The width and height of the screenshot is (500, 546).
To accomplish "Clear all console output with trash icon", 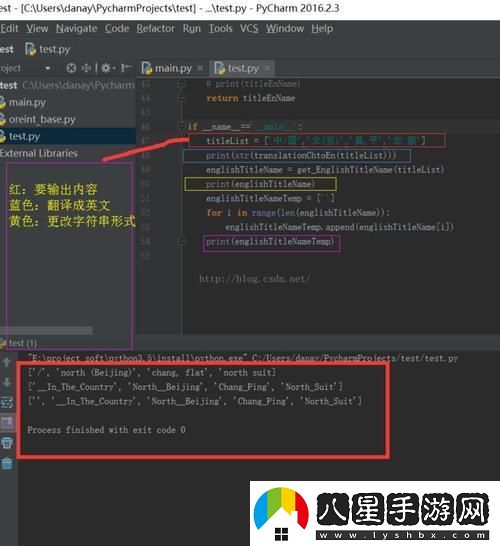I will (x=6, y=463).
